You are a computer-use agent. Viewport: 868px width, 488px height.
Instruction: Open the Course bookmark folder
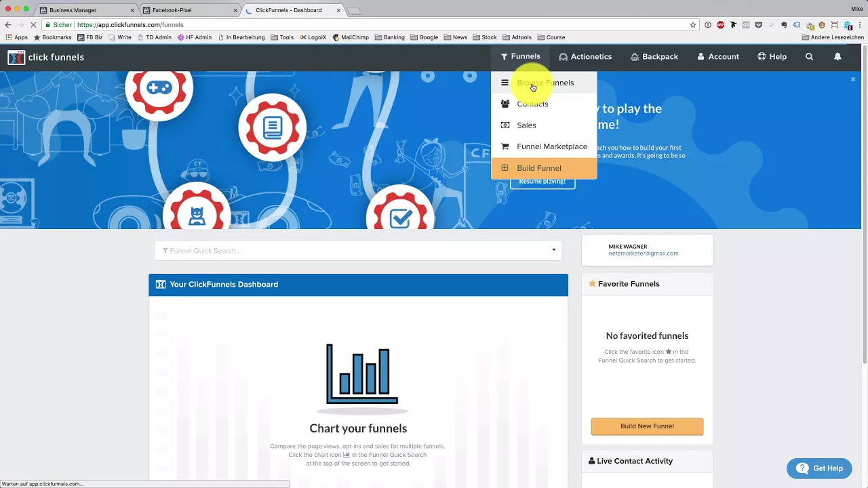(551, 37)
